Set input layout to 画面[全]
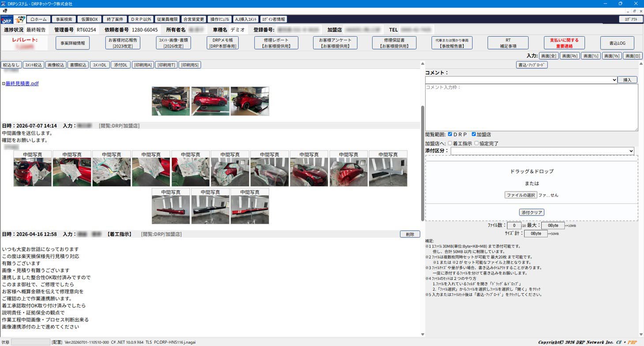This screenshot has height=346, width=644. pyautogui.click(x=549, y=56)
